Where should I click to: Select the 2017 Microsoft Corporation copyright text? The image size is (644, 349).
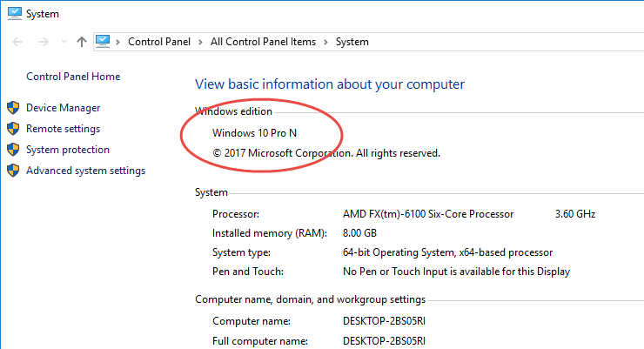pos(326,153)
